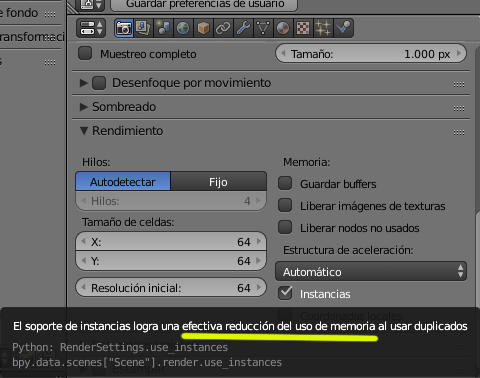Image resolution: width=480 pixels, height=378 pixels.
Task: Enable the Muestreo completo checkbox
Action: [x=85, y=53]
